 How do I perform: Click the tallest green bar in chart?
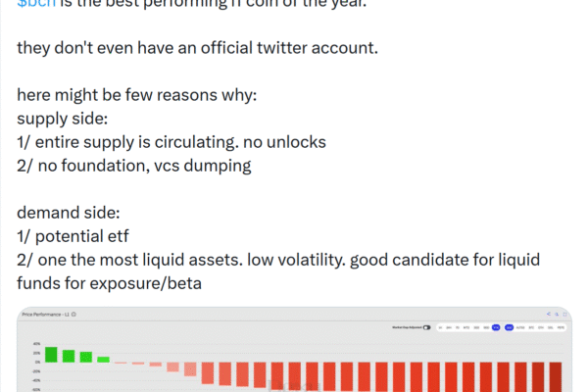[51, 355]
